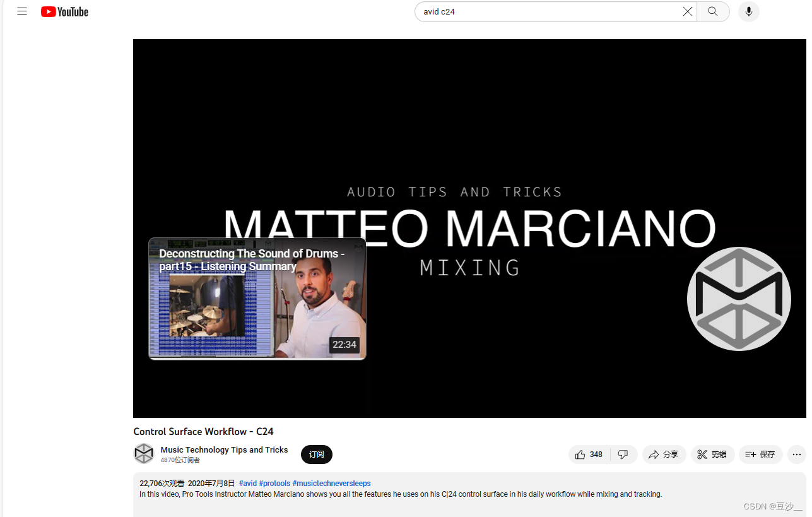Click the upload date '2020年7月8日'
This screenshot has height=517, width=812.
pos(211,484)
